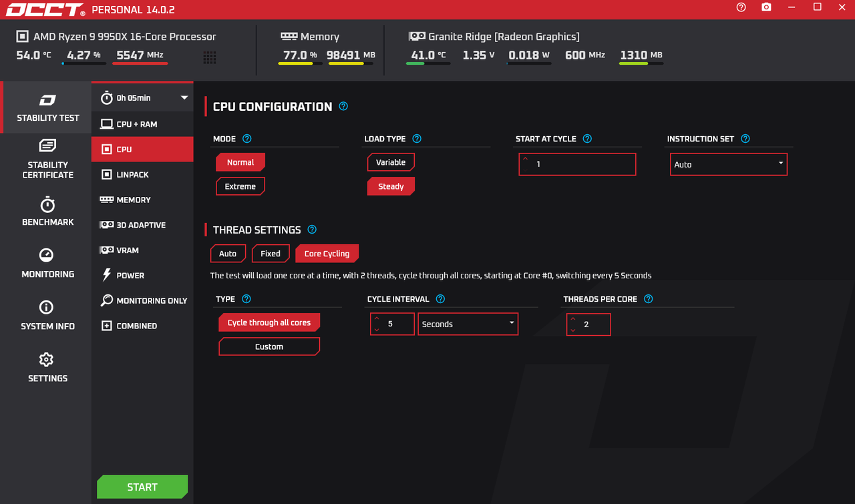Click the CPU temperature 54.0 °C reading
Viewport: 855px width, 504px height.
(33, 55)
